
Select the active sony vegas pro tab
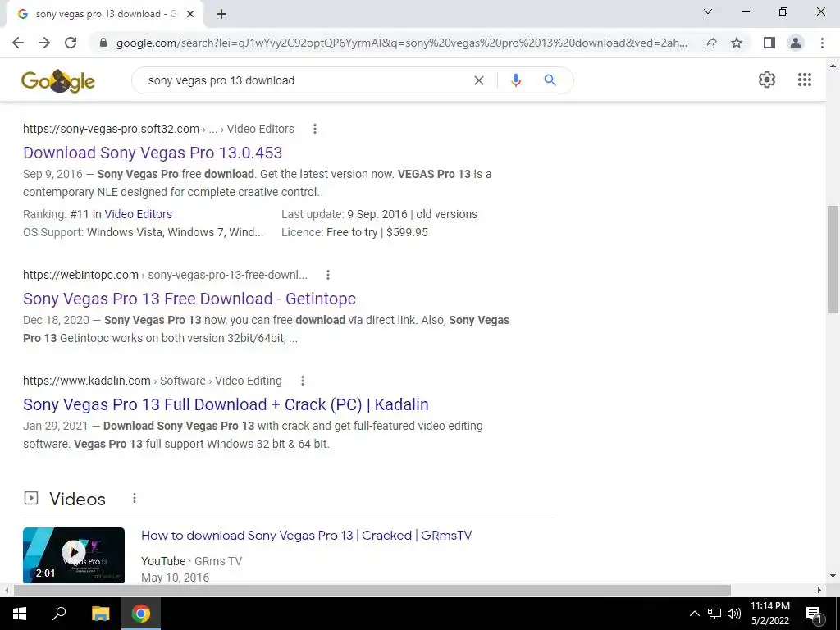[x=104, y=14]
